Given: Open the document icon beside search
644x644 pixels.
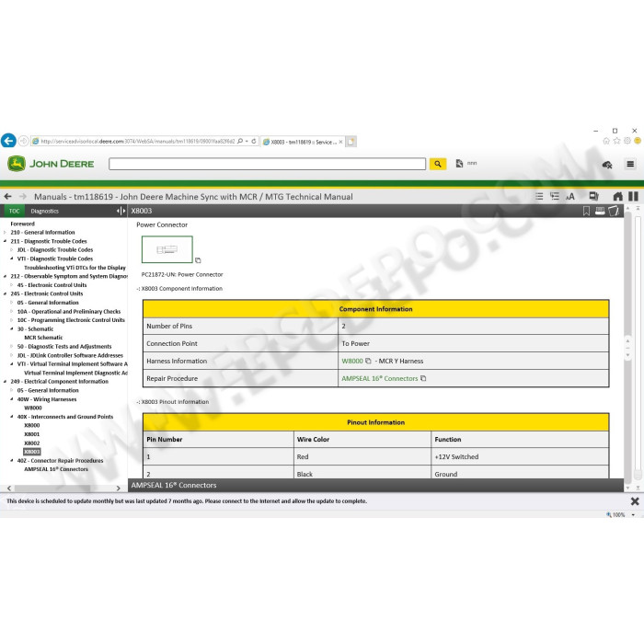Looking at the screenshot, I should (x=459, y=164).
